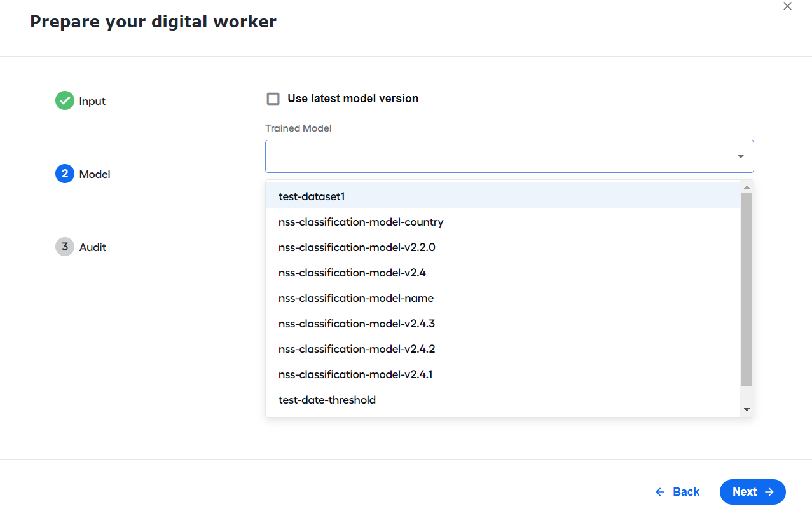Screen dimensions: 812x518
Task: Open the Model step label
Action: (95, 174)
